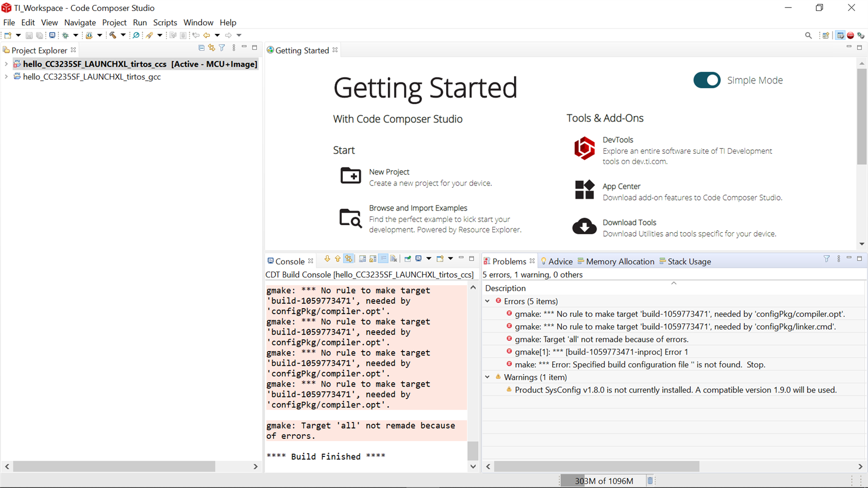868x488 pixels.
Task: Click the New wizard icon in main toolbar
Action: point(8,35)
